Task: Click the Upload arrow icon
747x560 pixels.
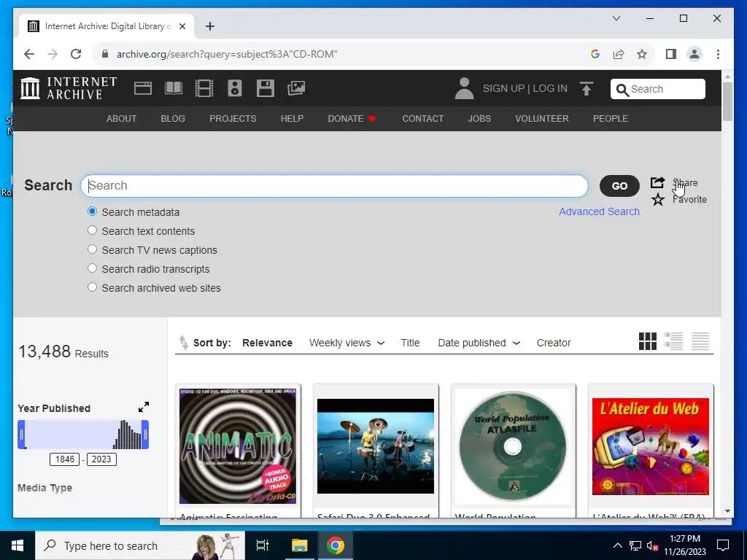Action: click(x=587, y=88)
